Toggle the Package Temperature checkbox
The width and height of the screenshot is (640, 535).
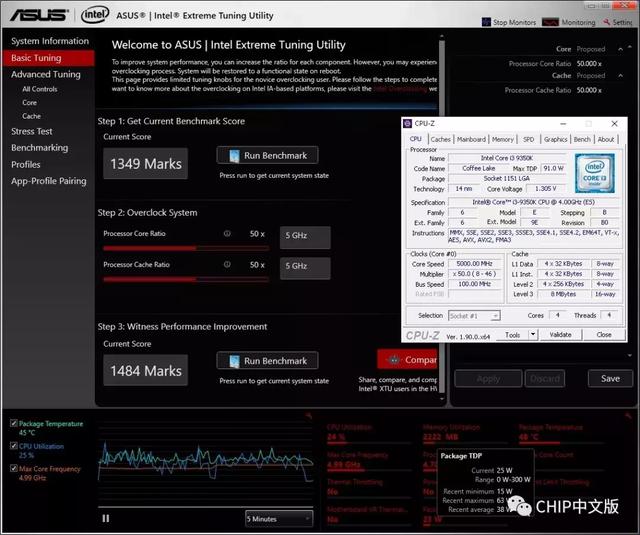click(x=14, y=423)
